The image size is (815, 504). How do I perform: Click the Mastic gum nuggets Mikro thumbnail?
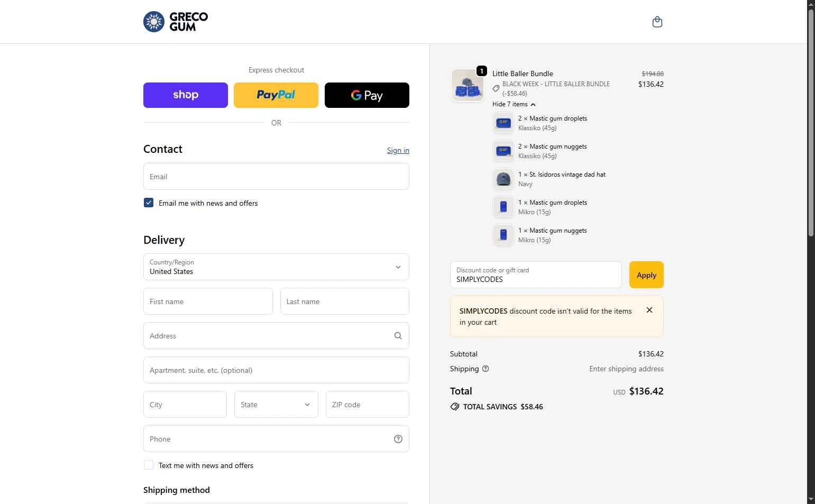click(x=503, y=235)
